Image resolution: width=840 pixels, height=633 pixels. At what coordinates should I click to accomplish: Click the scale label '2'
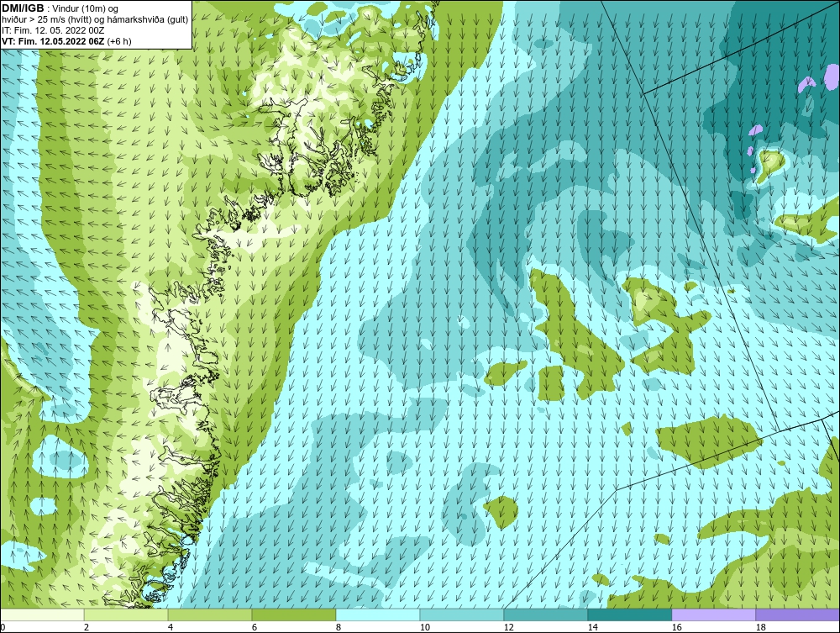coord(87,627)
